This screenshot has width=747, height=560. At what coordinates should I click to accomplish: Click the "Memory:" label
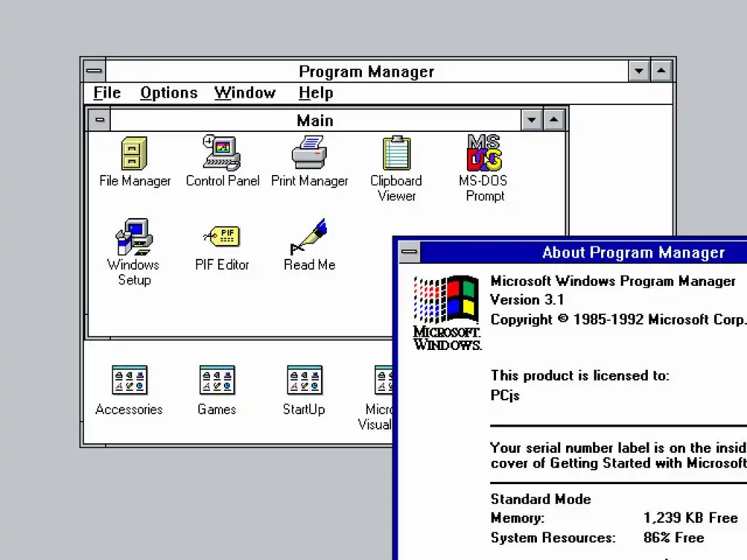[517, 518]
